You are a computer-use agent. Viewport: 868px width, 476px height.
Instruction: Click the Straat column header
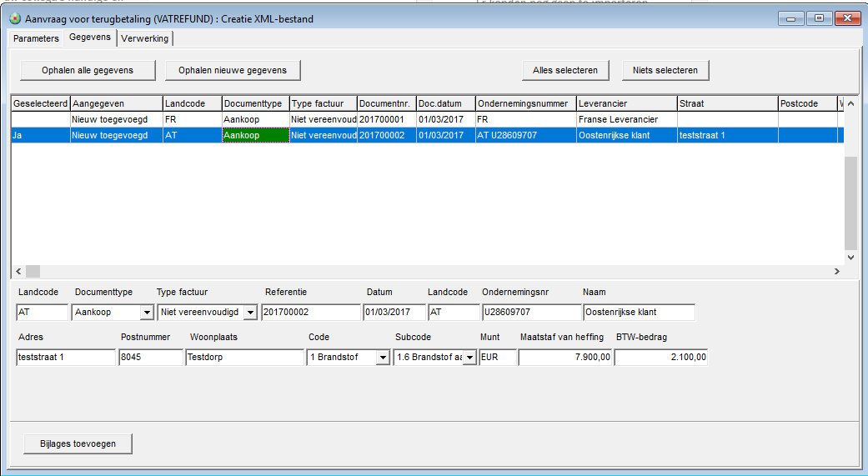(728, 103)
